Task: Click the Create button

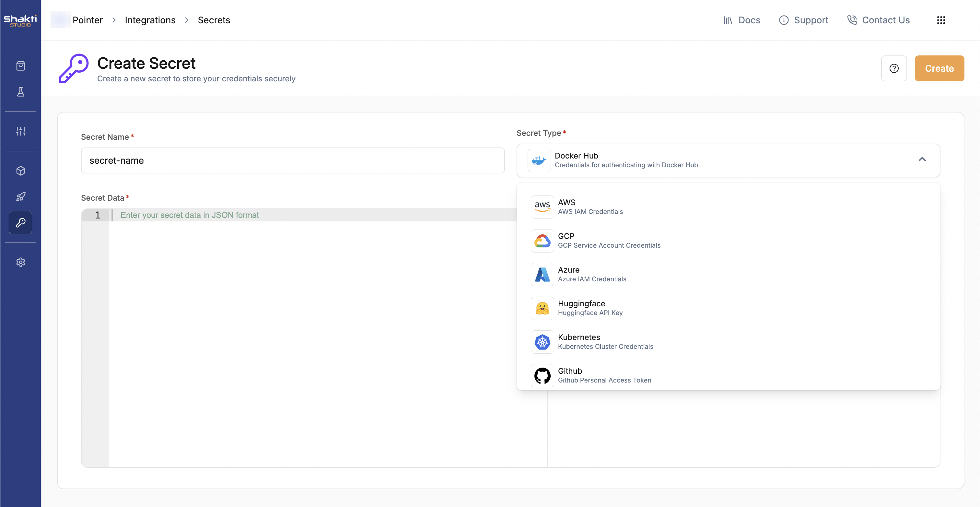Action: pyautogui.click(x=939, y=68)
